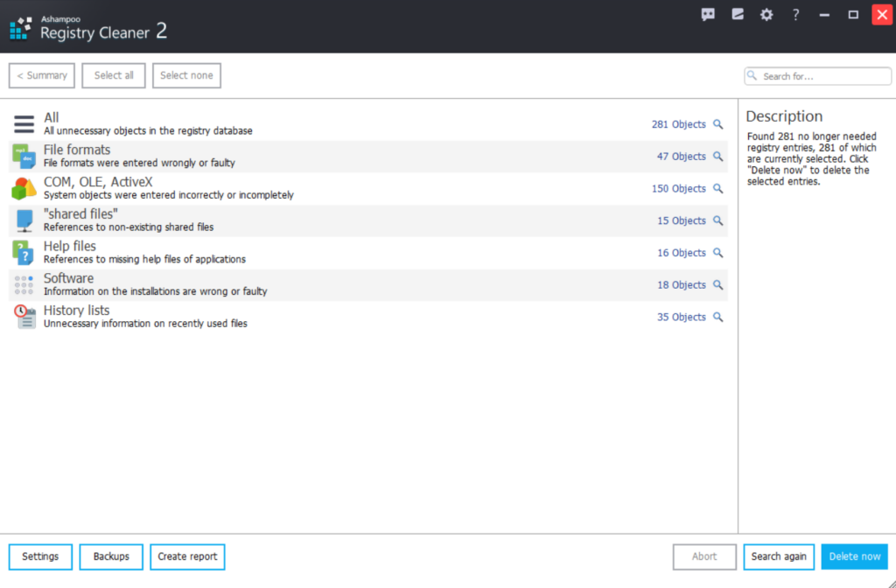Click the File formats category icon
This screenshot has width=896, height=588.
coord(24,157)
